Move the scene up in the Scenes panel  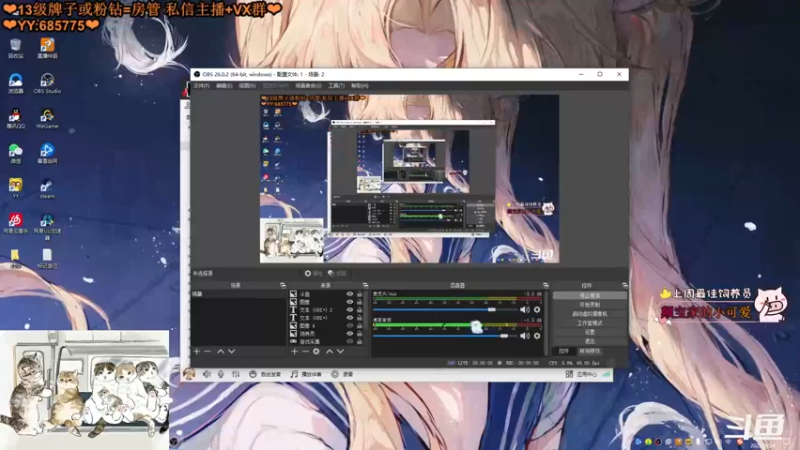pyautogui.click(x=220, y=352)
